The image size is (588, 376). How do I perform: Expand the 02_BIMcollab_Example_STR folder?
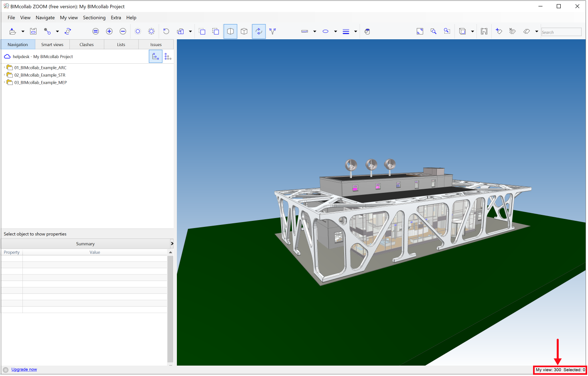[x=4, y=75]
